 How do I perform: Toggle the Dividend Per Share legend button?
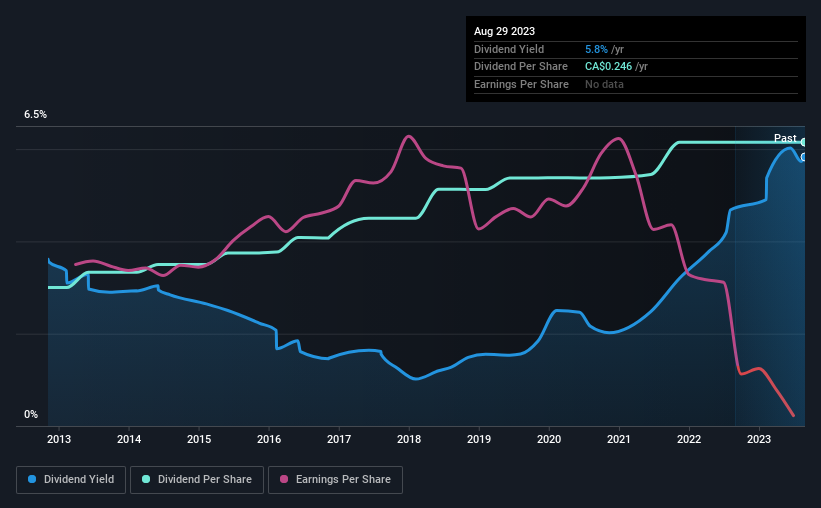[x=197, y=480]
